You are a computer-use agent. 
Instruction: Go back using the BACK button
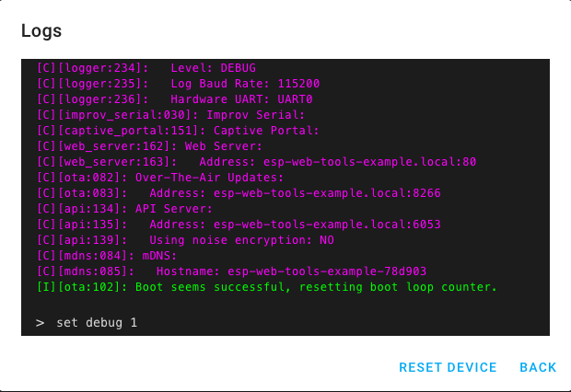click(538, 367)
